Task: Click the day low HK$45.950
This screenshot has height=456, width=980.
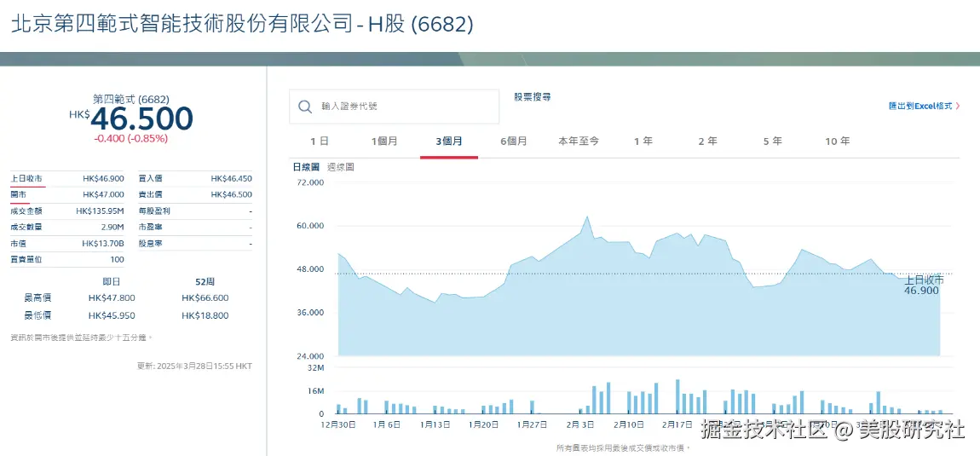Action: click(112, 315)
